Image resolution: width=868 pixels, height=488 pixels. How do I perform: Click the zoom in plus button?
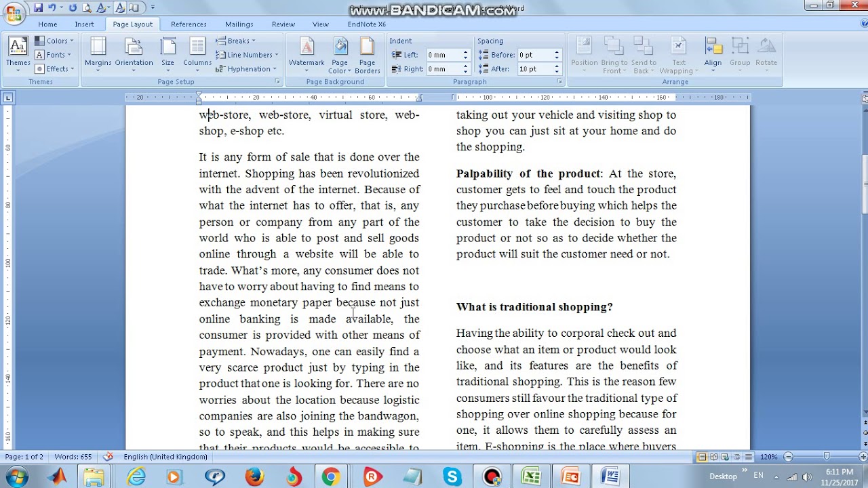coord(863,457)
